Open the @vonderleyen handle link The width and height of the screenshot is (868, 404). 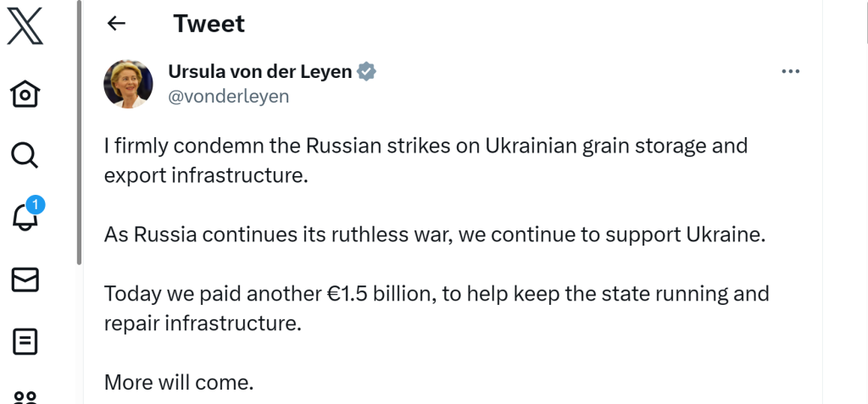click(x=228, y=97)
